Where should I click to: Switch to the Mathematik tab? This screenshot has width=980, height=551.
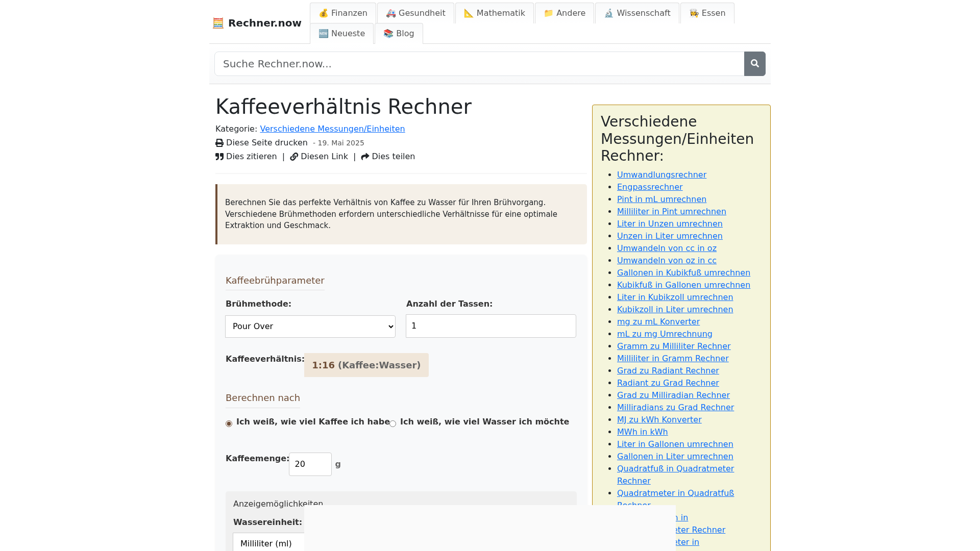(494, 13)
